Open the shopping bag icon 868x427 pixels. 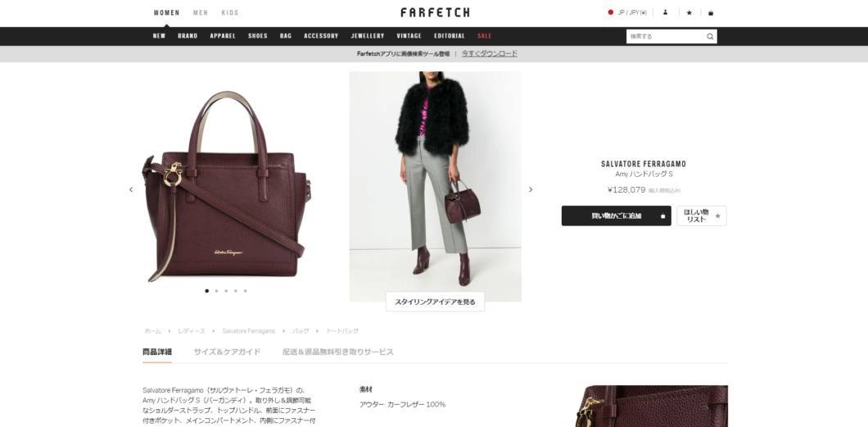[x=711, y=12]
